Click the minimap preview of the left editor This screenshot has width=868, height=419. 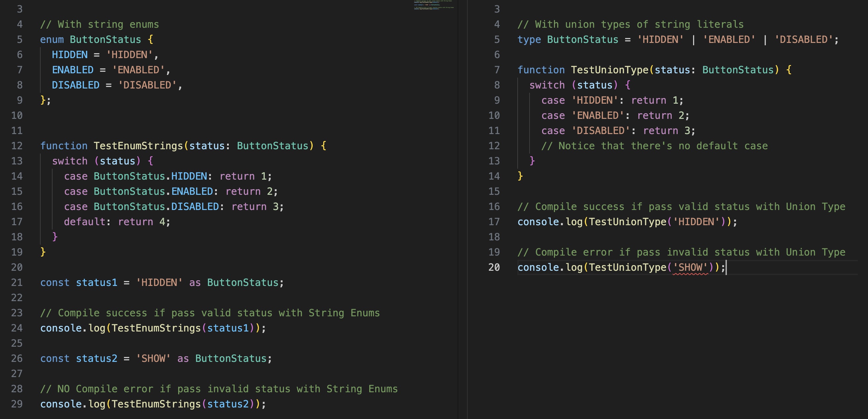coord(434,5)
